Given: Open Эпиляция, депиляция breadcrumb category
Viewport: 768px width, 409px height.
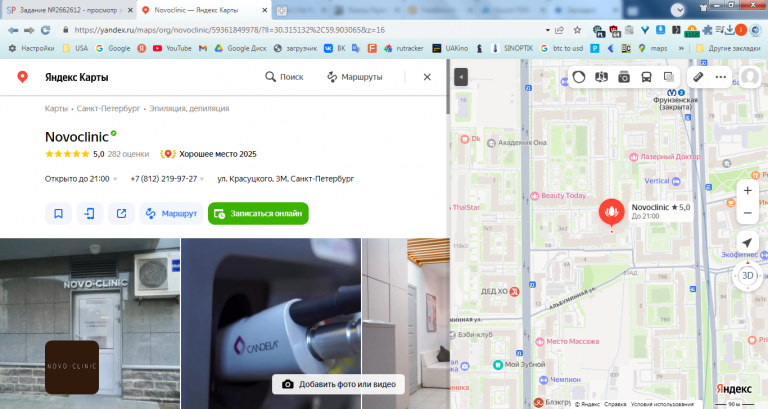Looking at the screenshot, I should pyautogui.click(x=189, y=108).
